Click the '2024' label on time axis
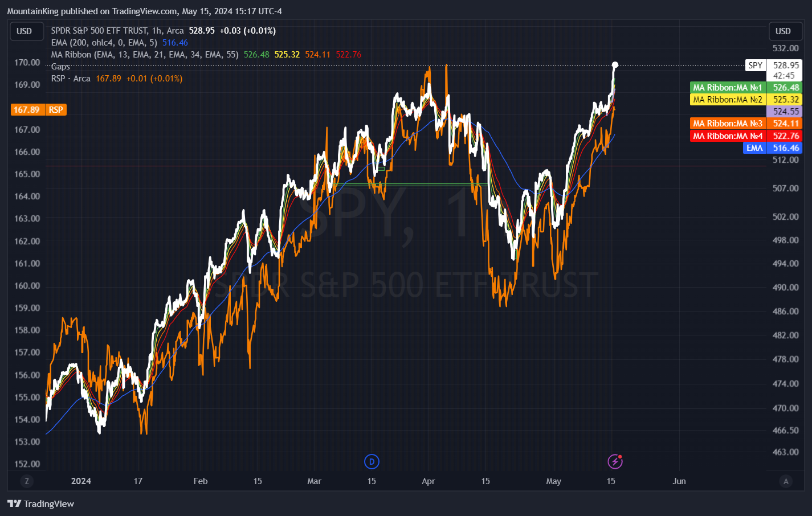 (81, 481)
